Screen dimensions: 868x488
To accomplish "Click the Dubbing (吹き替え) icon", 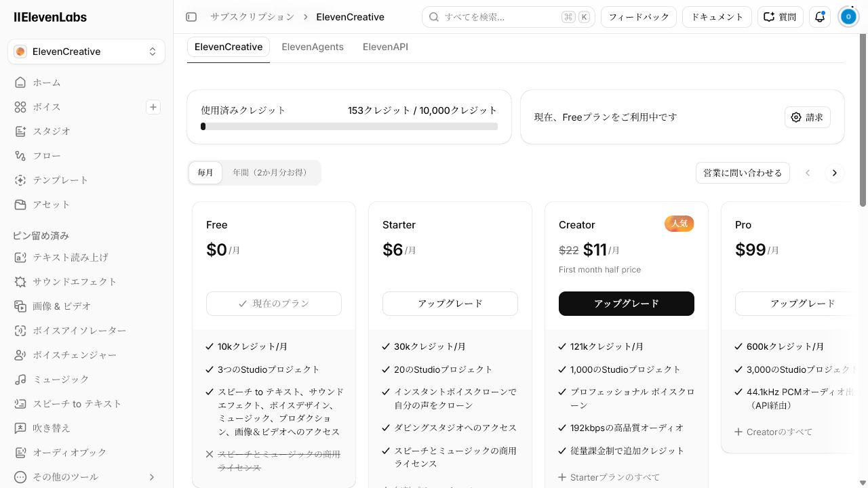I will click(x=20, y=428).
